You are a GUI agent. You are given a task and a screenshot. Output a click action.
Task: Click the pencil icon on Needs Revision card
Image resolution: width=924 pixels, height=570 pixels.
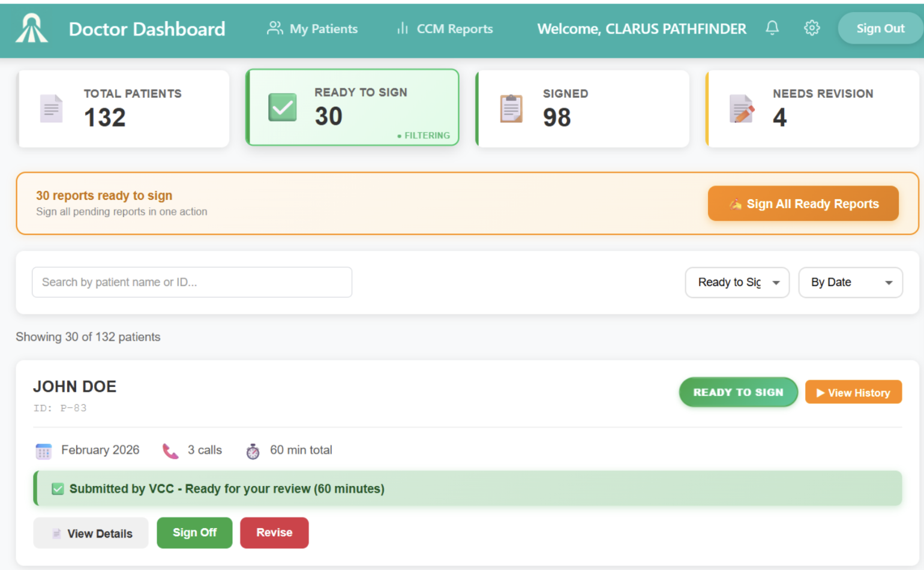[x=742, y=109]
